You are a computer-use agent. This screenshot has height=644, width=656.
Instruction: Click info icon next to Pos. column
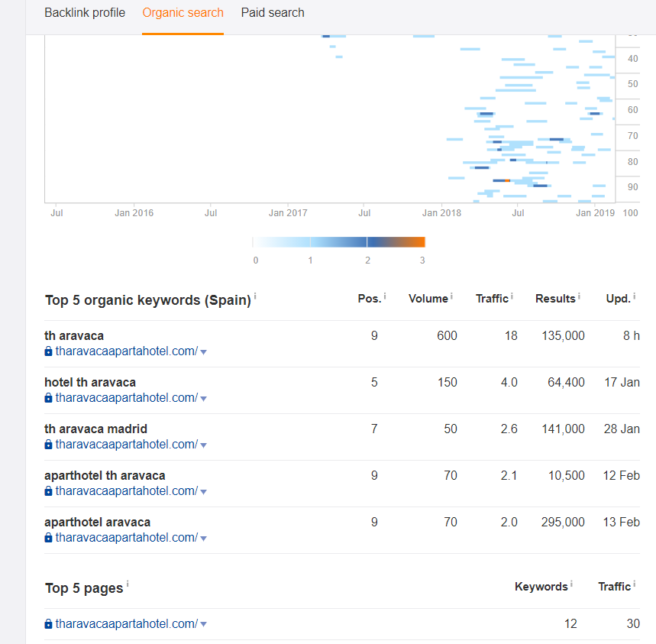(385, 296)
